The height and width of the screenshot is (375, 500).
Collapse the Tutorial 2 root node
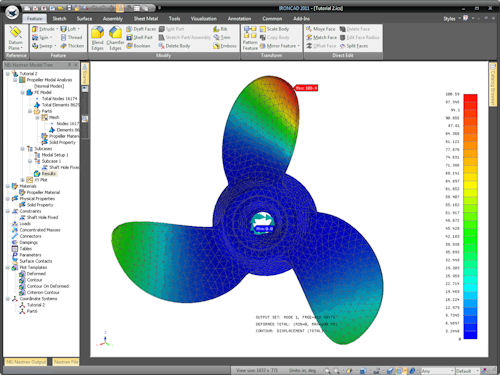pyautogui.click(x=8, y=74)
